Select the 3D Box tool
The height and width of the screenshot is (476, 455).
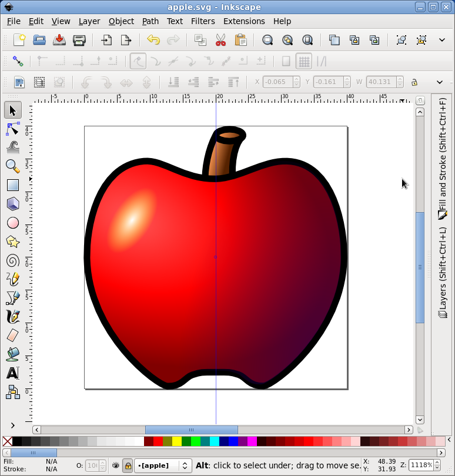12,204
